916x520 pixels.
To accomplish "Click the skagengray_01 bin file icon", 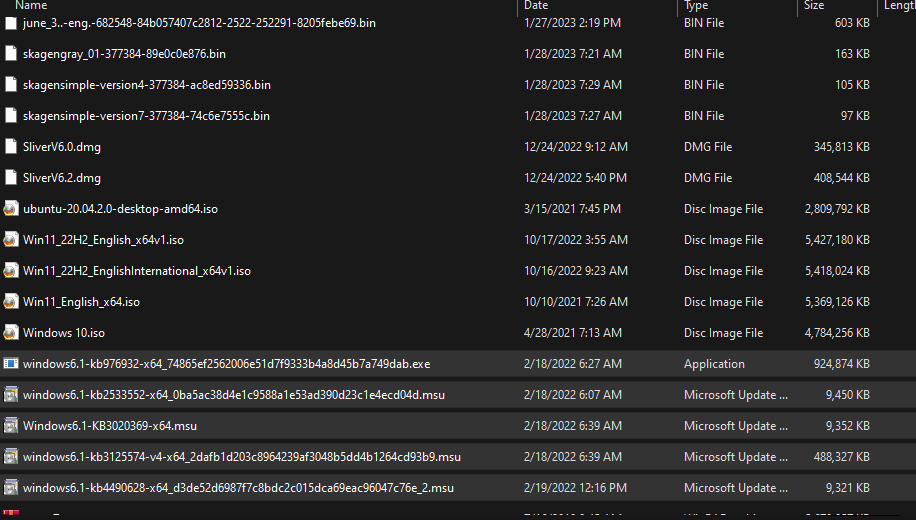I will point(11,54).
